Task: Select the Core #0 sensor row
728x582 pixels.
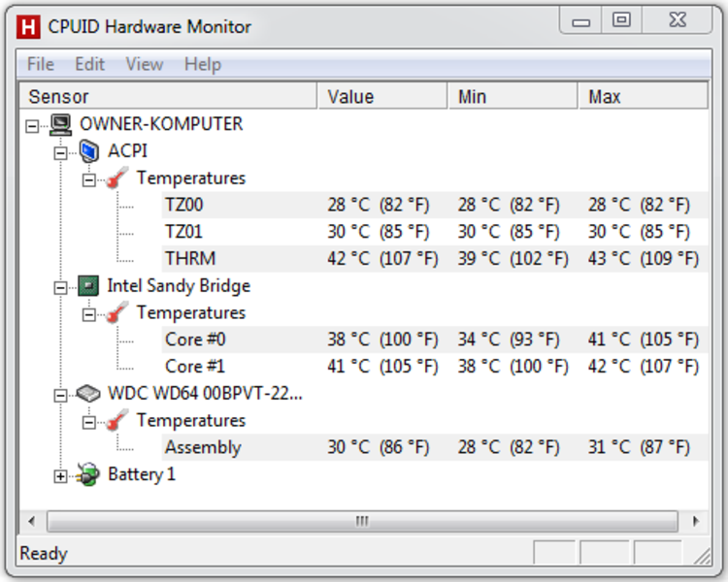Action: 435,339
